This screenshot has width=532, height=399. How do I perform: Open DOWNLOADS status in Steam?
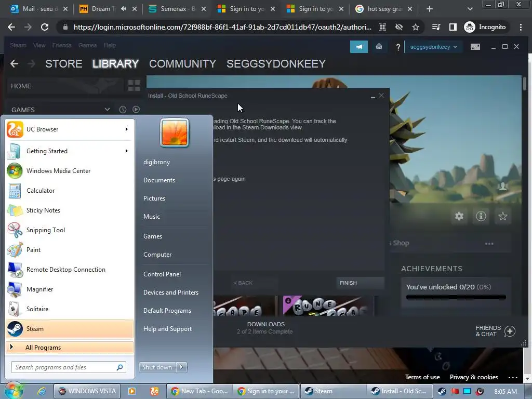point(265,328)
